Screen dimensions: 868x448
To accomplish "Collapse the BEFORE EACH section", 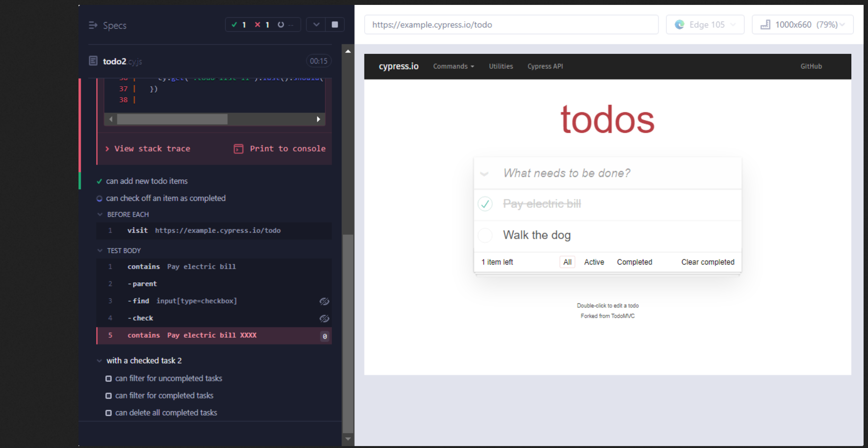I will pyautogui.click(x=100, y=215).
